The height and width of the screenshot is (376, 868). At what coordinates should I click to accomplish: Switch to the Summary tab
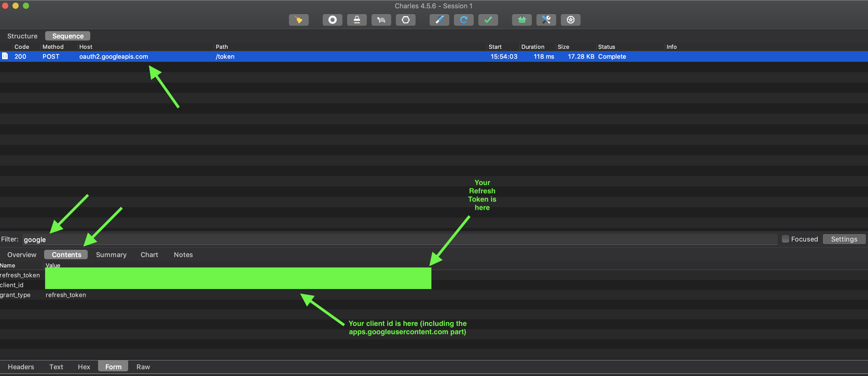(x=111, y=254)
